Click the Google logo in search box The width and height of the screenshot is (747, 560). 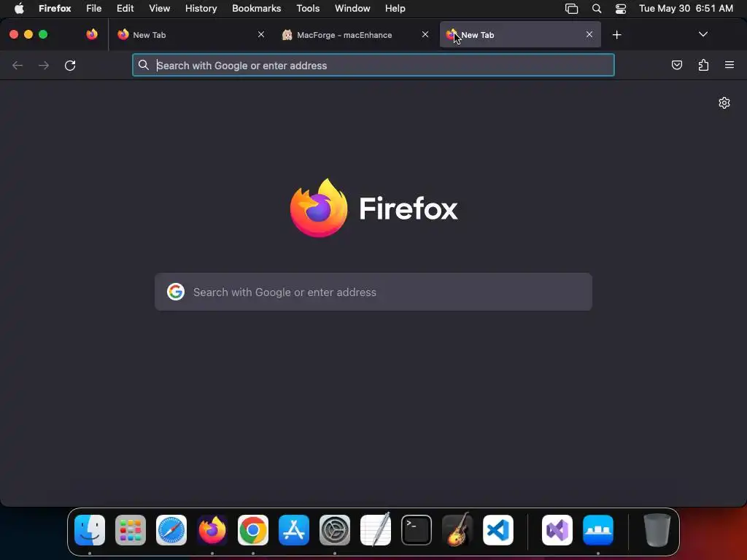(176, 292)
